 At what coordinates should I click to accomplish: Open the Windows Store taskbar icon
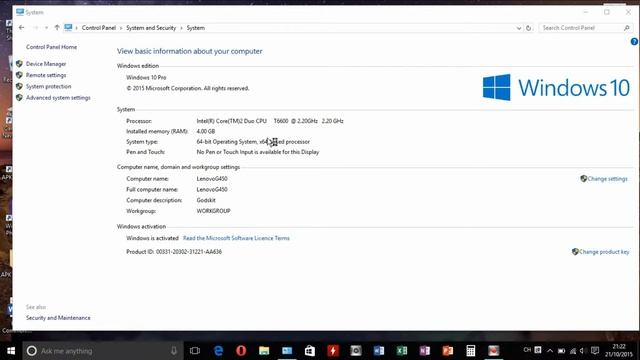(310, 351)
